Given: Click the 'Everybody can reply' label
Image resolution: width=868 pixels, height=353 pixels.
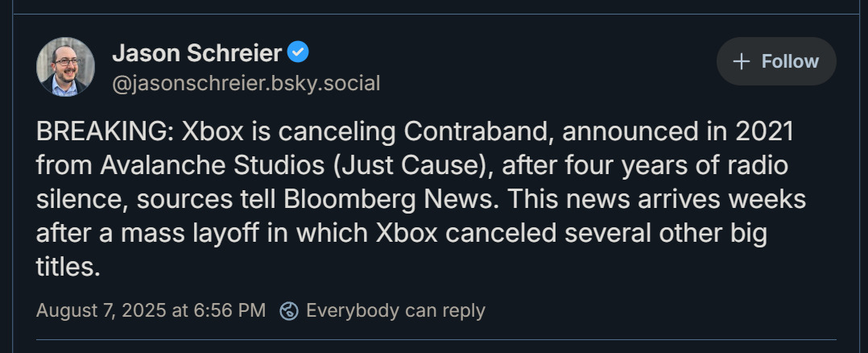Looking at the screenshot, I should point(395,310).
